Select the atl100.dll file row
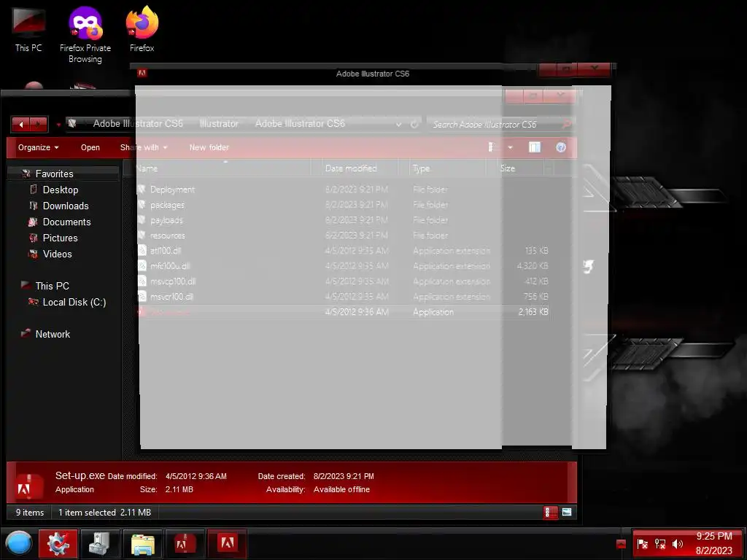This screenshot has width=747, height=560. pyautogui.click(x=342, y=251)
